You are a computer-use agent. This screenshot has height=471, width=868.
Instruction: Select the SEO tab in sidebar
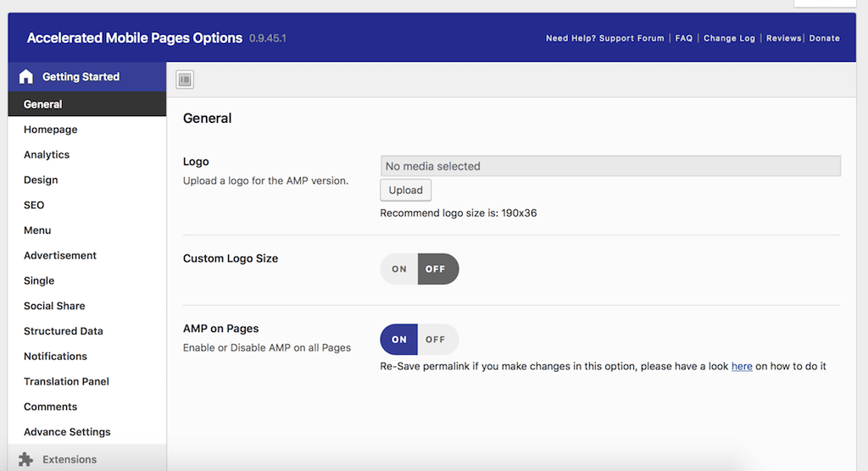(x=34, y=205)
